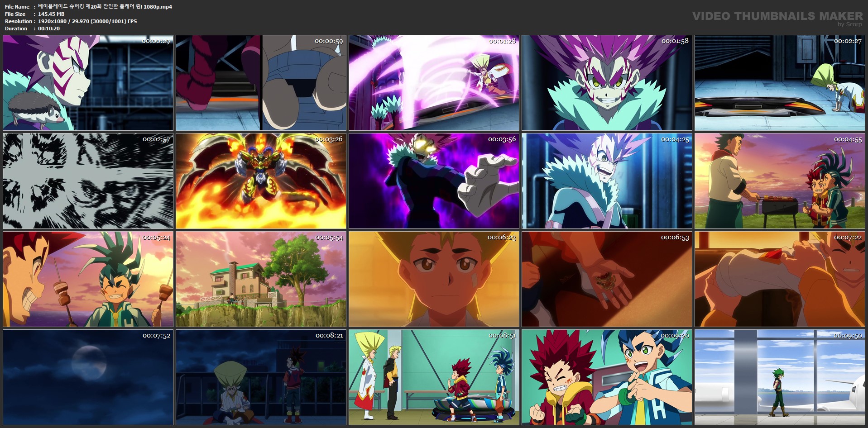
Task: Click the resolution value 1920x1080 / 29.970 FPS
Action: (87, 21)
